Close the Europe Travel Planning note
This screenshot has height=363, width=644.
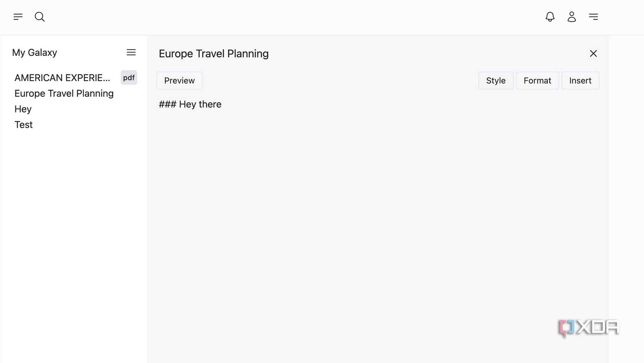click(593, 53)
